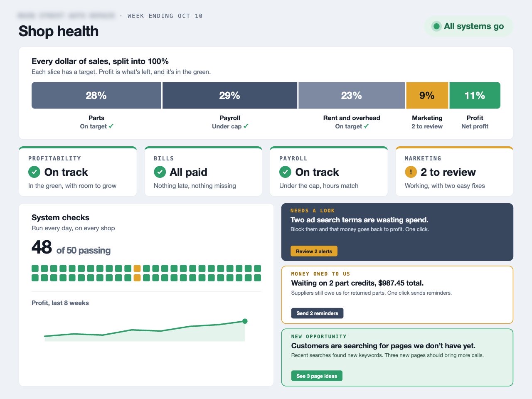The height and width of the screenshot is (399, 532).
Task: Select the 23% Rent and overhead segment
Action: tap(352, 96)
